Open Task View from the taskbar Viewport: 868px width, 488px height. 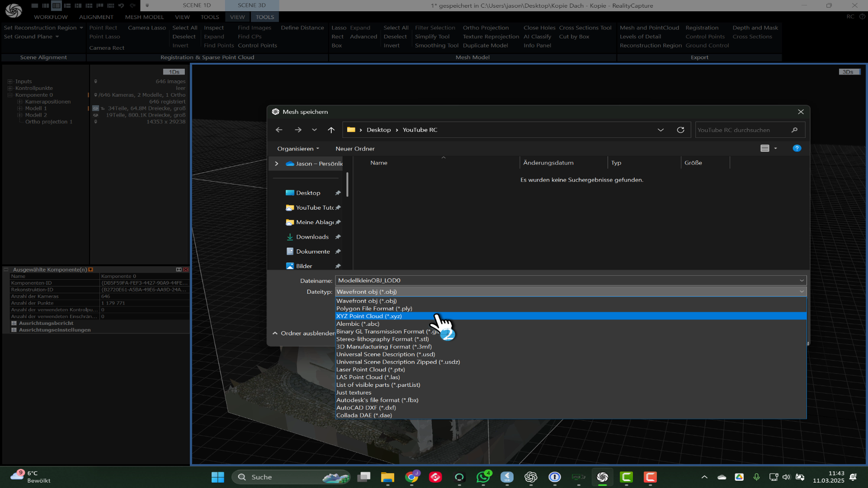(363, 477)
